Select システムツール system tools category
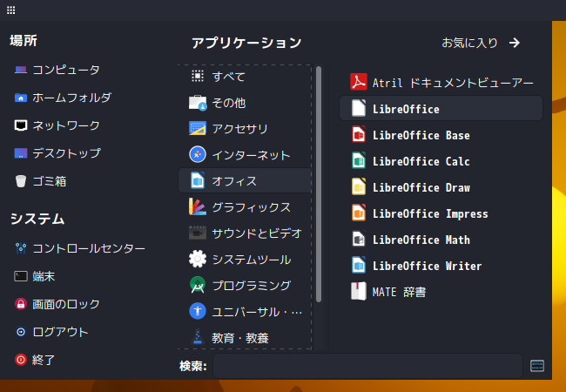 pyautogui.click(x=245, y=260)
